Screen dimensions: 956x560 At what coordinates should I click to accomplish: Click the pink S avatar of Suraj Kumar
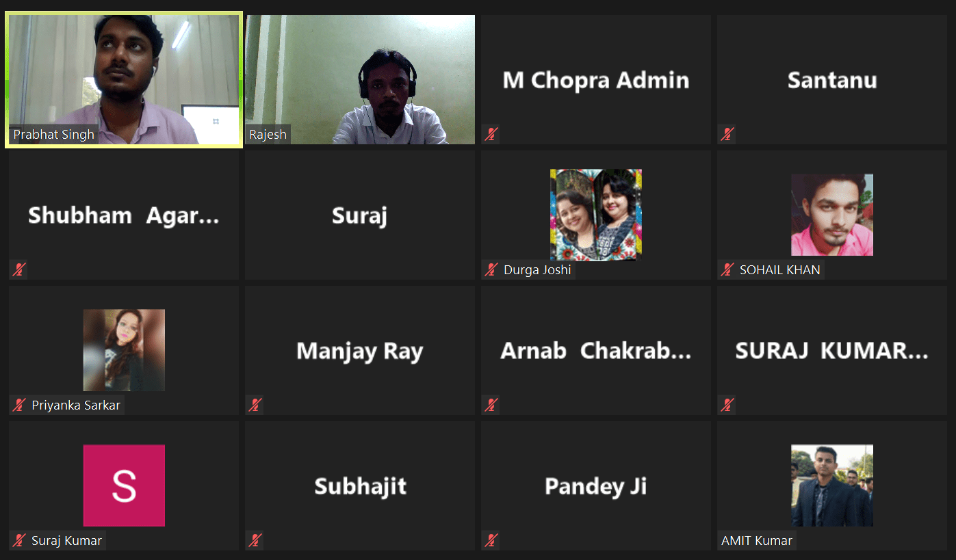coord(124,485)
